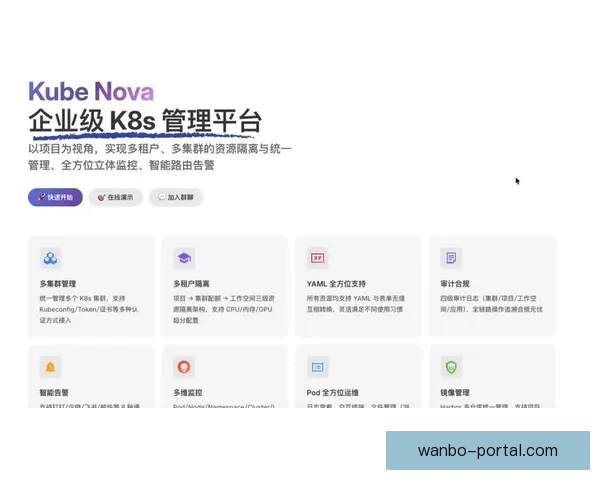Click the 智能告警 bell icon
This screenshot has height=480, width=600.
coord(51,367)
